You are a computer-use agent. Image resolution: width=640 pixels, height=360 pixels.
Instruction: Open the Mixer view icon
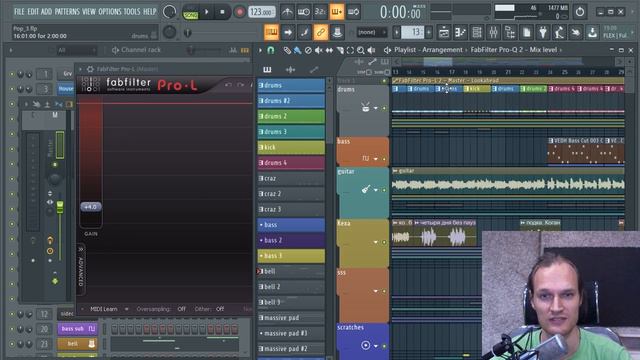pos(493,32)
